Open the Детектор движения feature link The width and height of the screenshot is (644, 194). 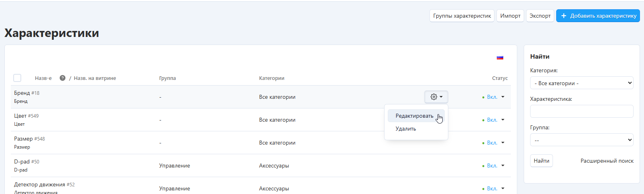[39, 184]
